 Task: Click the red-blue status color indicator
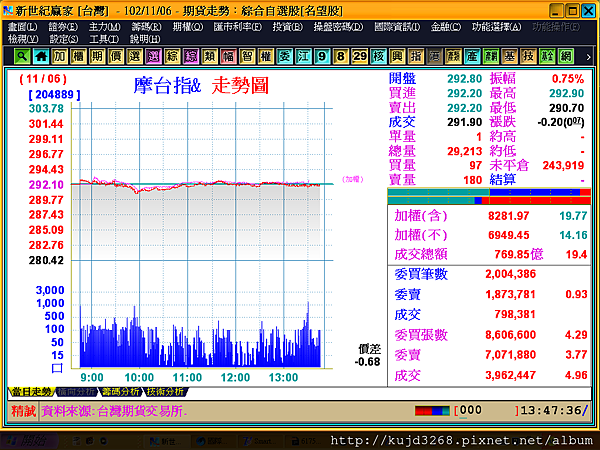click(x=432, y=411)
